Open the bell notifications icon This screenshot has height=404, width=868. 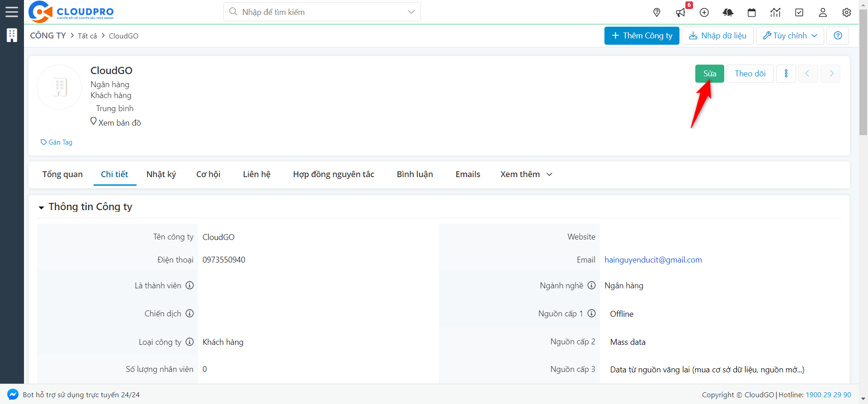click(728, 13)
